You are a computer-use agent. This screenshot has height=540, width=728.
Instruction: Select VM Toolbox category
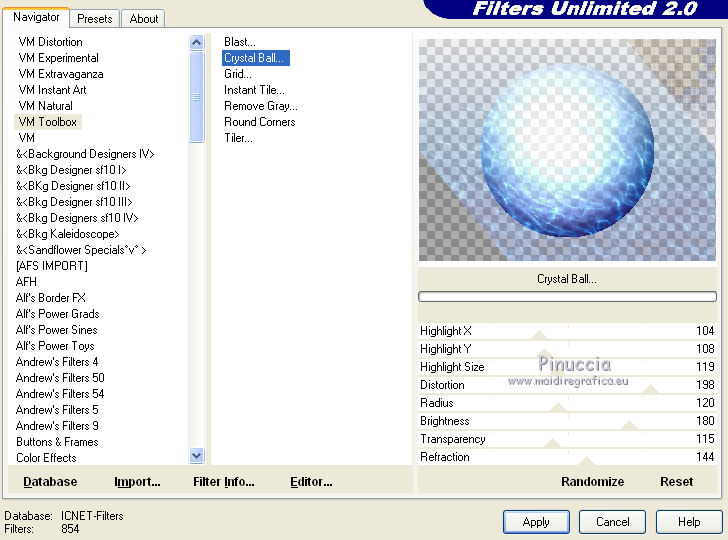[48, 122]
